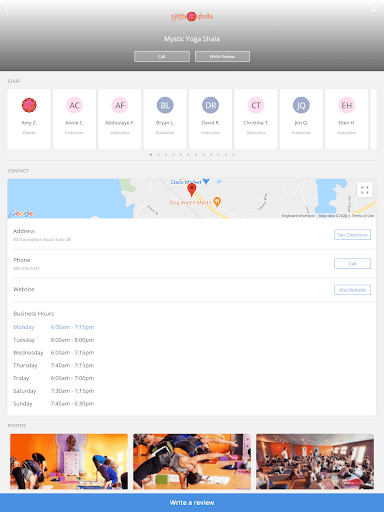384x512 pixels.
Task: Select the JQ avatar for Jim Q.
Action: 301,105
